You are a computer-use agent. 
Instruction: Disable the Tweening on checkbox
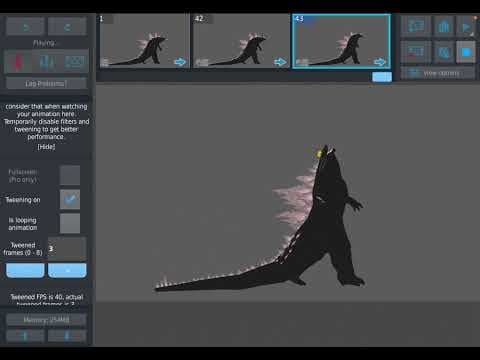pos(70,199)
